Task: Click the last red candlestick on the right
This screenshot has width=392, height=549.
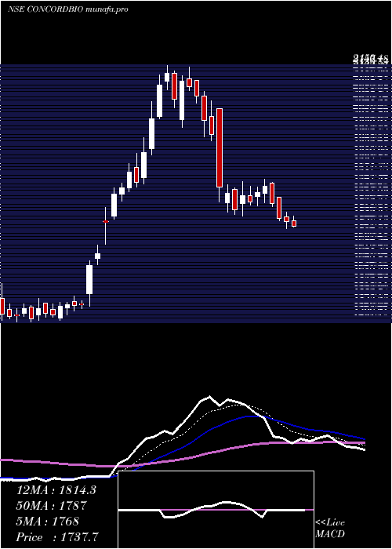Action: [x=294, y=224]
